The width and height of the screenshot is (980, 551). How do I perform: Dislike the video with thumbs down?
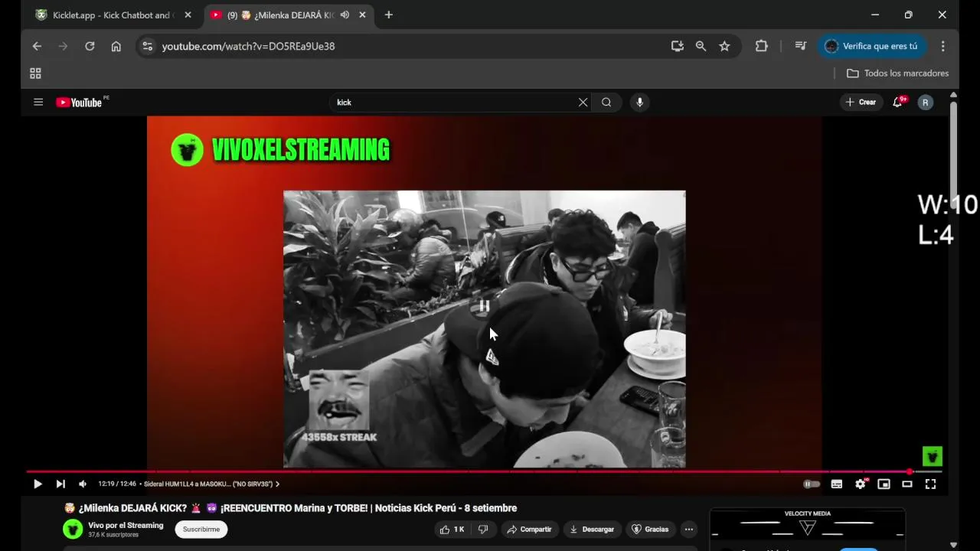[483, 529]
